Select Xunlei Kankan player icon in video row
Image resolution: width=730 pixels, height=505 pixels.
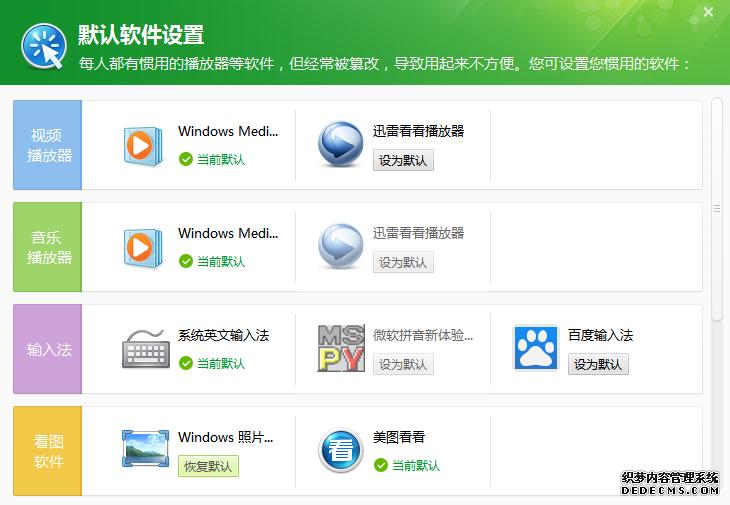click(340, 145)
